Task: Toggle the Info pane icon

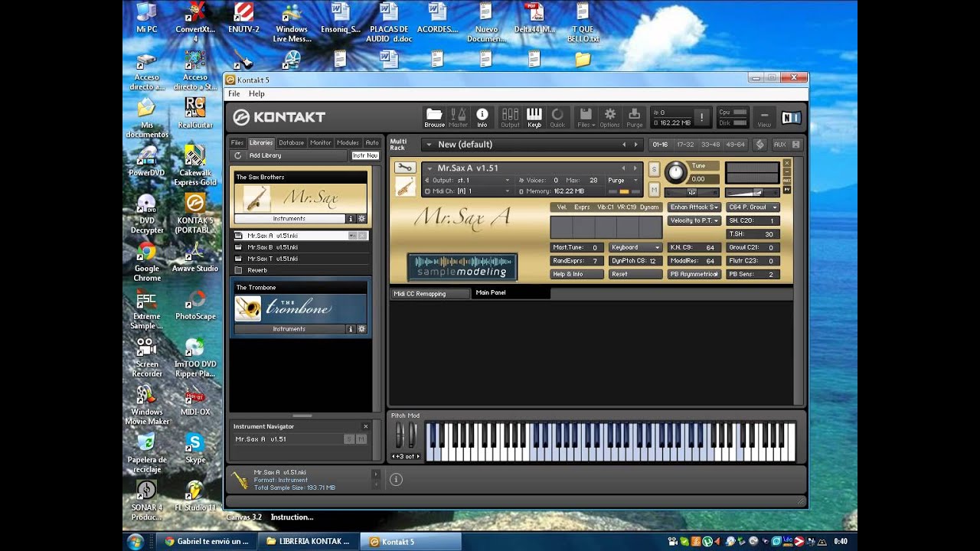Action: click(x=482, y=117)
